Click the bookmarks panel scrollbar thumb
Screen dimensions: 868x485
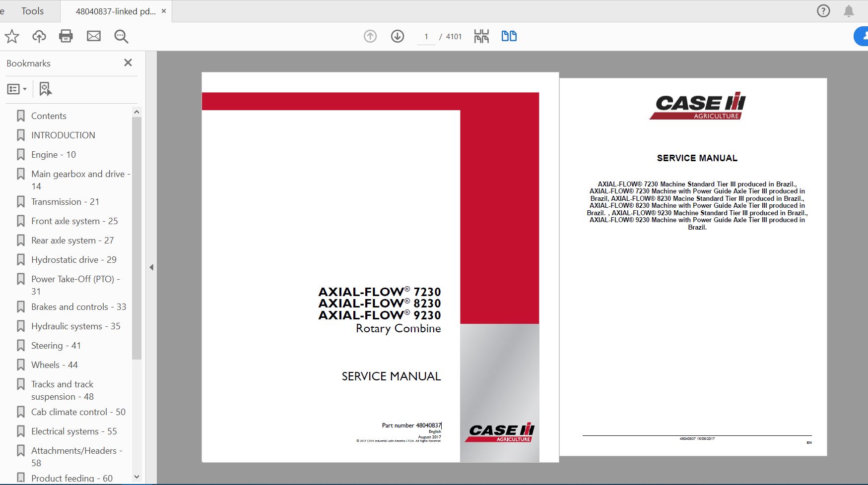pos(136,238)
